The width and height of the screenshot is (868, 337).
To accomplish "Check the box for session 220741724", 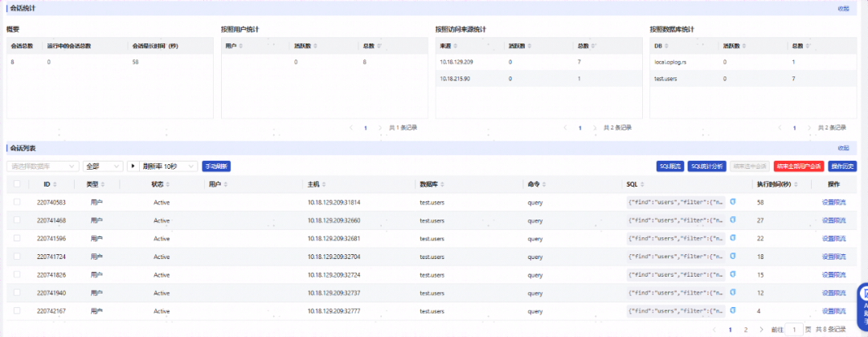I will tap(17, 257).
